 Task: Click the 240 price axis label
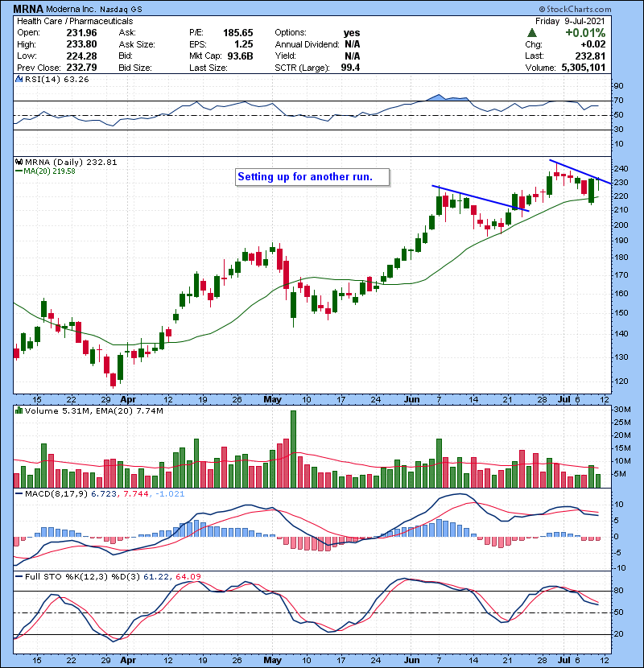point(621,169)
